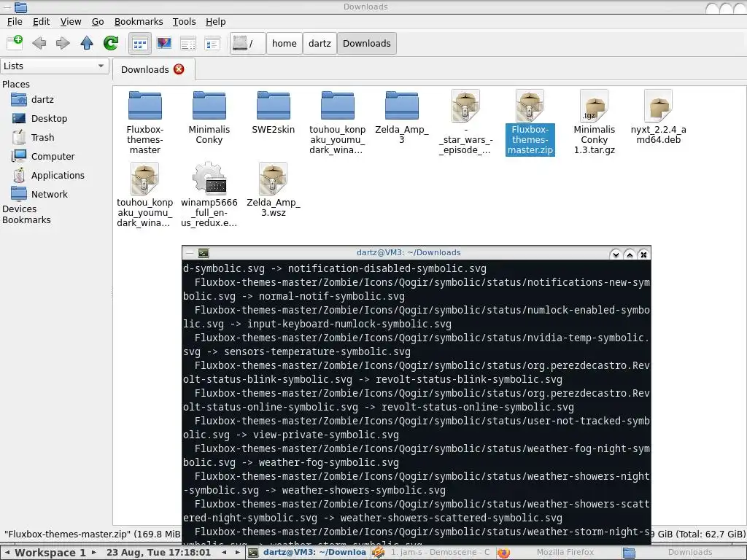Switch to icon view mode
Image resolution: width=747 pixels, height=560 pixels.
tap(139, 44)
